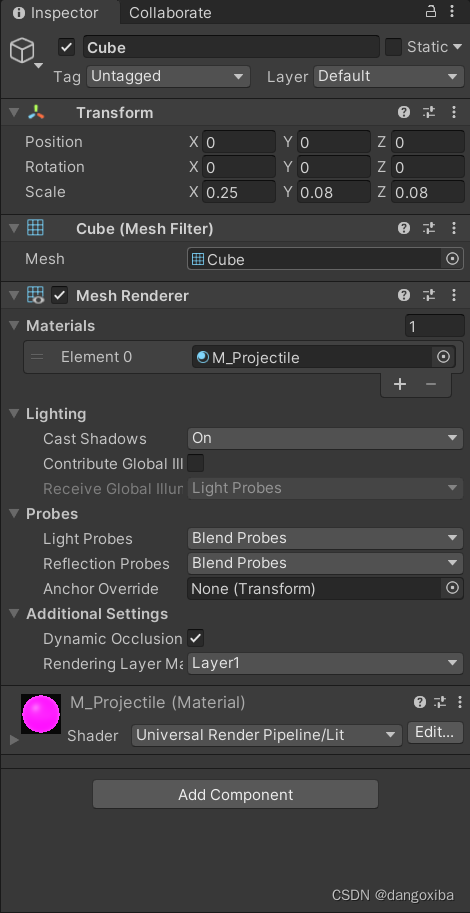The image size is (470, 913).
Task: Open Transform component more options menu
Action: 454,113
